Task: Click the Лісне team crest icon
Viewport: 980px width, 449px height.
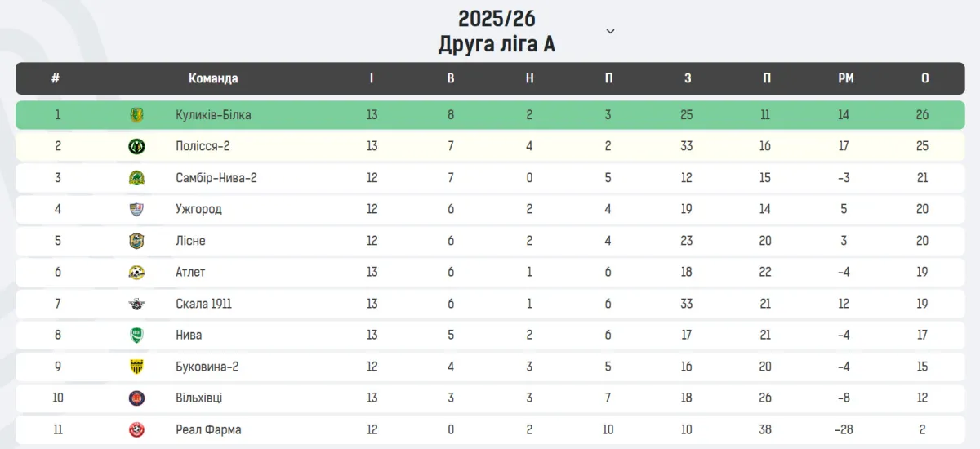Action: point(136,241)
